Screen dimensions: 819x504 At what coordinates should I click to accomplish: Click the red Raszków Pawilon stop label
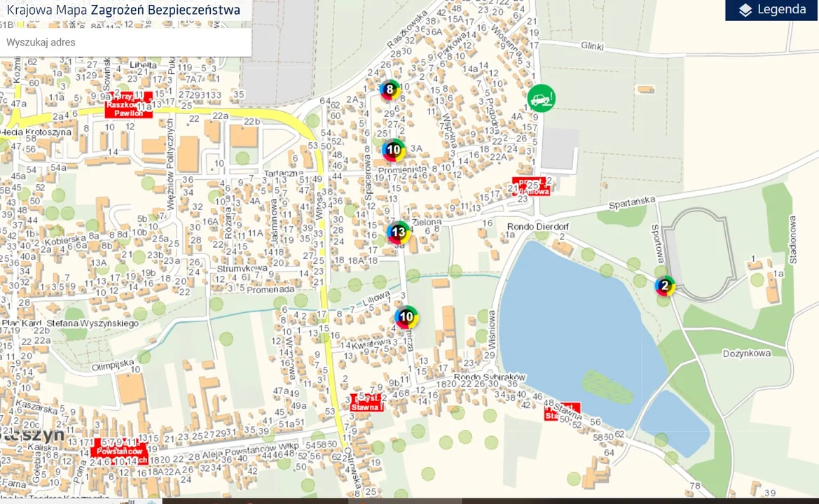click(128, 105)
